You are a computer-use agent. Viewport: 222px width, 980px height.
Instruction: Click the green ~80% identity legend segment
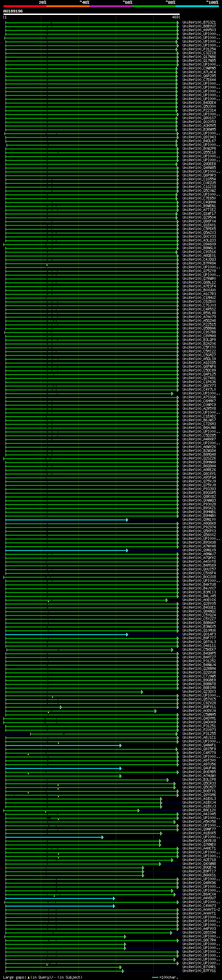coord(154,6)
